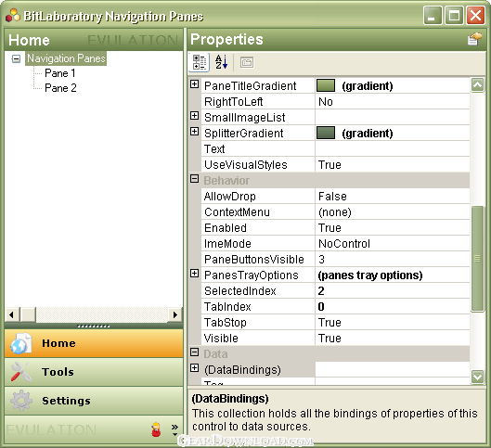This screenshot has width=491, height=448.
Task: Open the Property Pages toolbar icon
Action: [x=247, y=62]
